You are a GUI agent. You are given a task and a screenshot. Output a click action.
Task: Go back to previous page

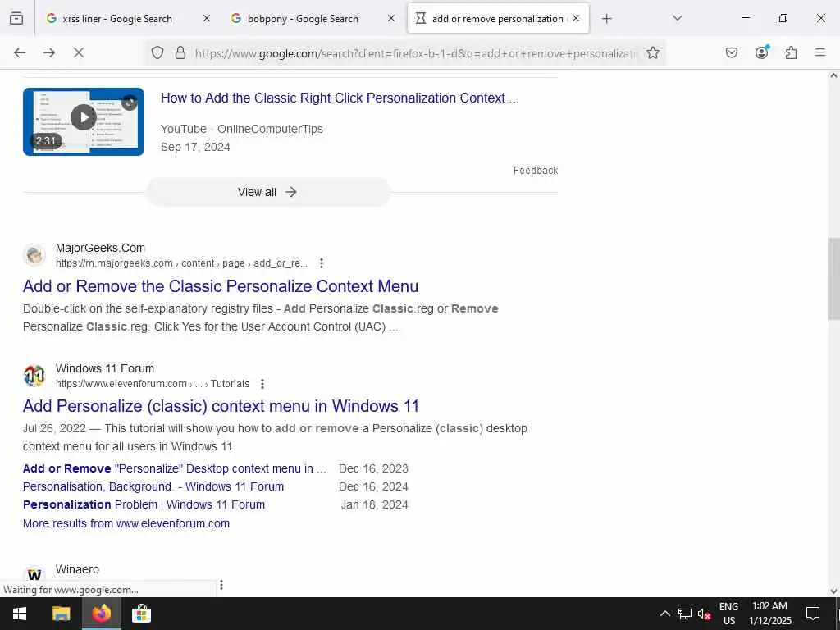20,52
